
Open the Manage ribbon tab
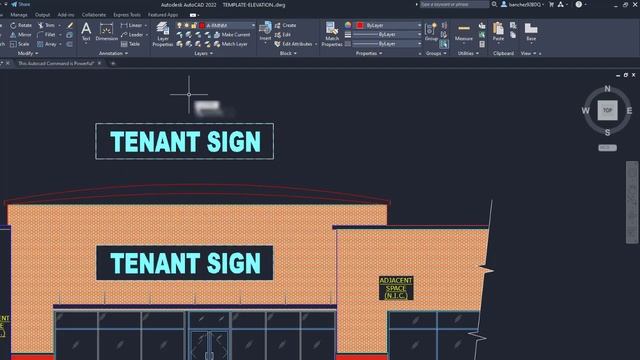pos(19,15)
